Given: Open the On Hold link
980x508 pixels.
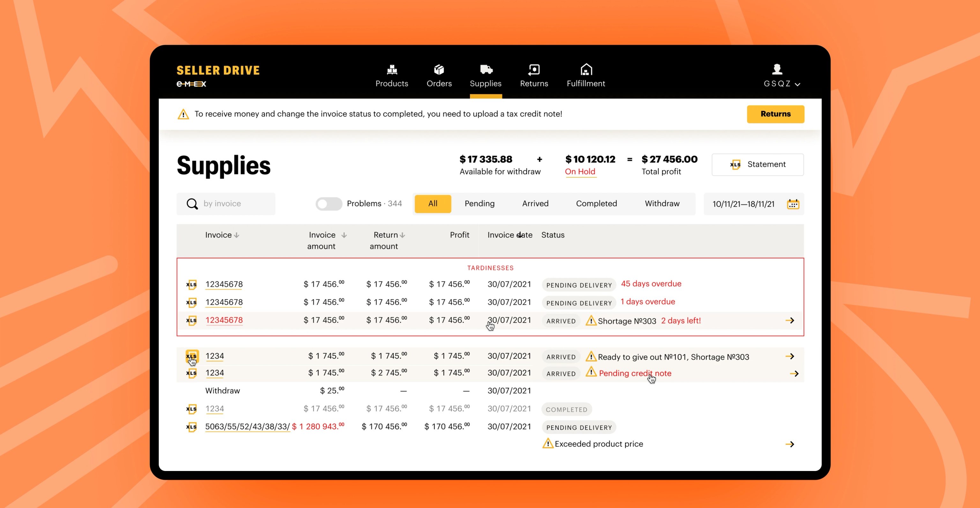Looking at the screenshot, I should point(580,172).
